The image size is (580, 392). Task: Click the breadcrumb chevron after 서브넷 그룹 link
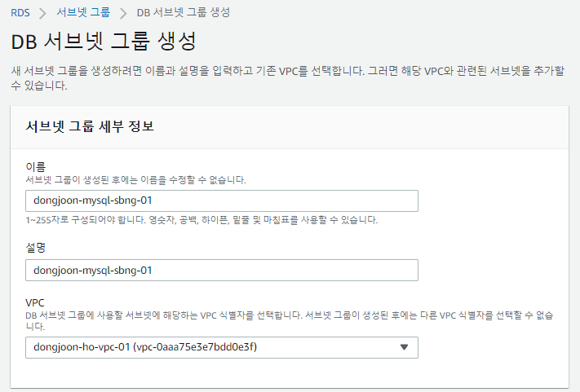point(123,14)
